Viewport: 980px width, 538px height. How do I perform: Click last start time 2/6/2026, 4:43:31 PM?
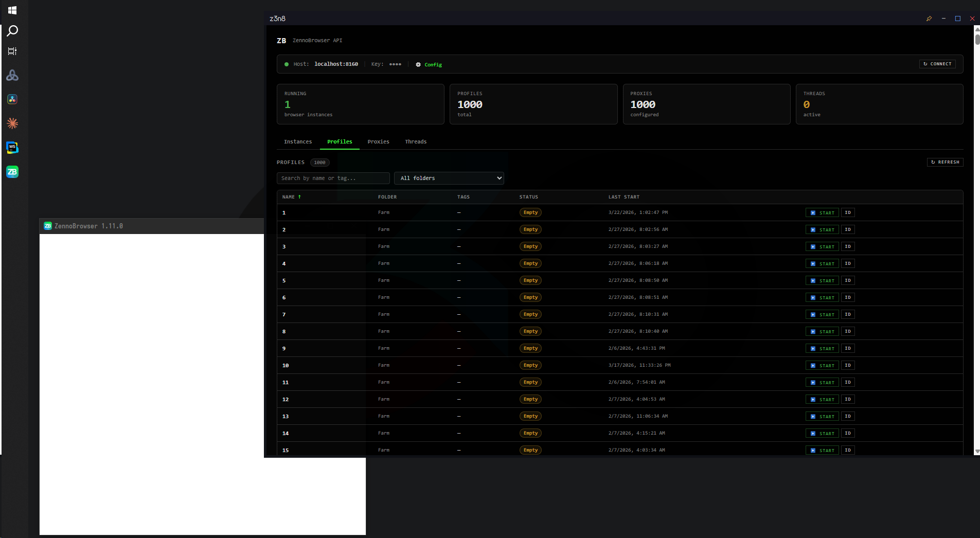(636, 348)
